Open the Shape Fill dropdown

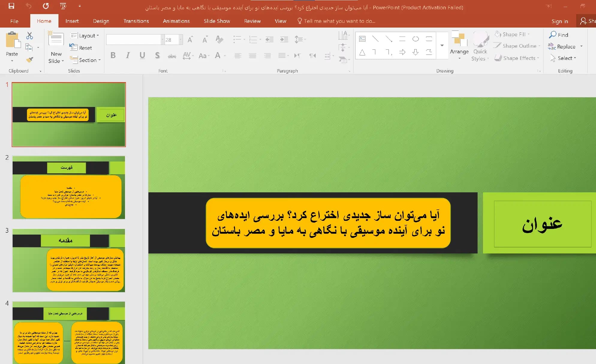click(512, 34)
